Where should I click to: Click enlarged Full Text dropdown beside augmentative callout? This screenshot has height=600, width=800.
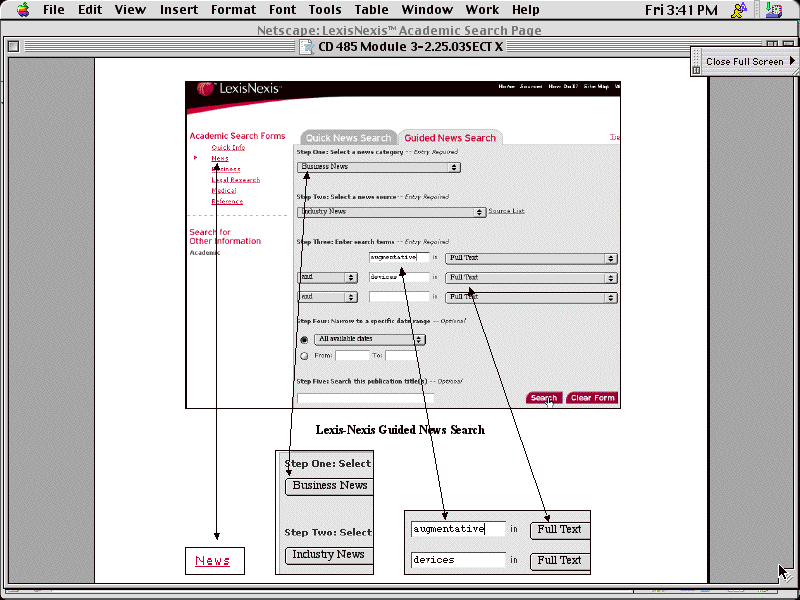point(560,530)
